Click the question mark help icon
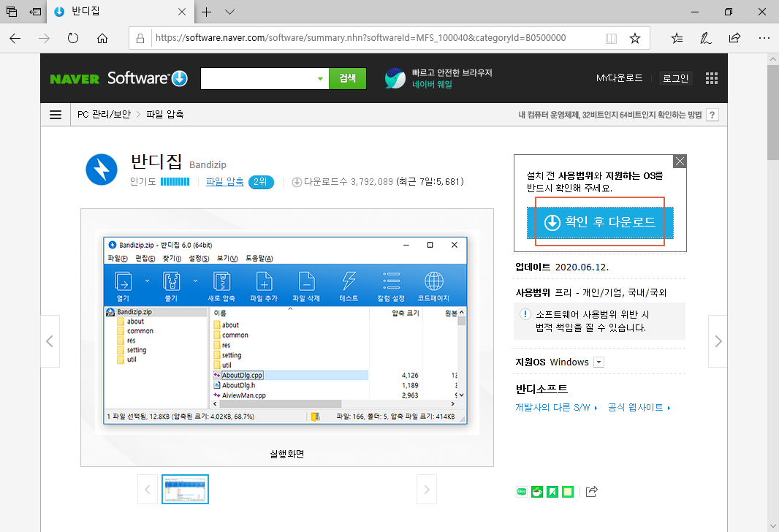Viewport: 779px width, 532px height. (x=712, y=115)
